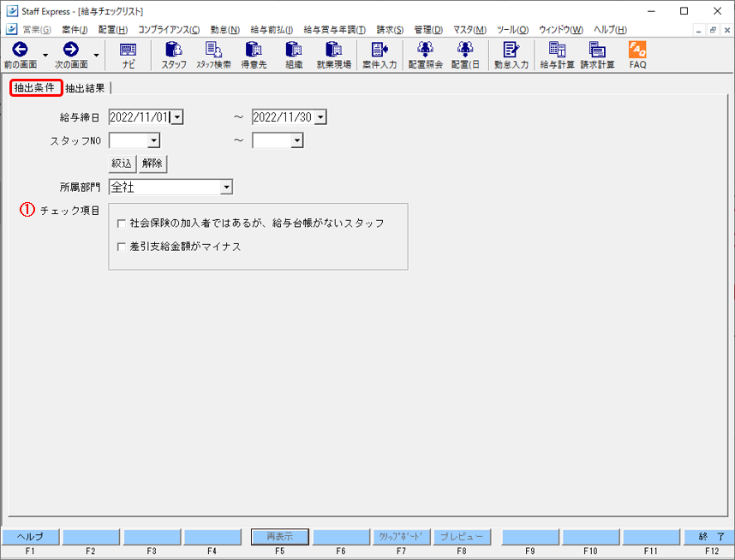
Task: Go forward with 次の画面 arrow icon
Action: [71, 49]
